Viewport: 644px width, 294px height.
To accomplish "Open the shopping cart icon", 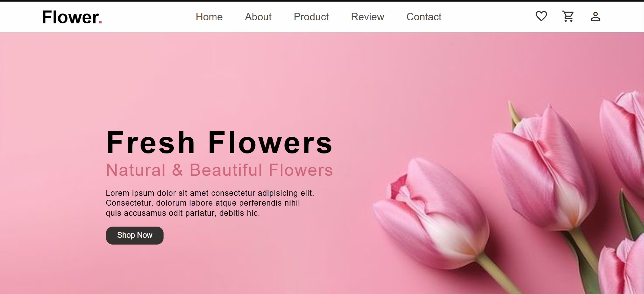I will click(568, 16).
